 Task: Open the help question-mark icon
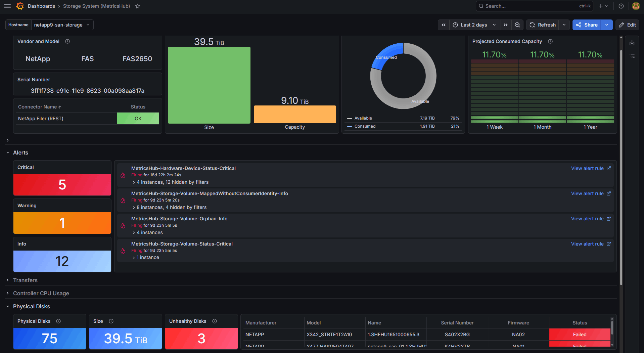pos(621,6)
